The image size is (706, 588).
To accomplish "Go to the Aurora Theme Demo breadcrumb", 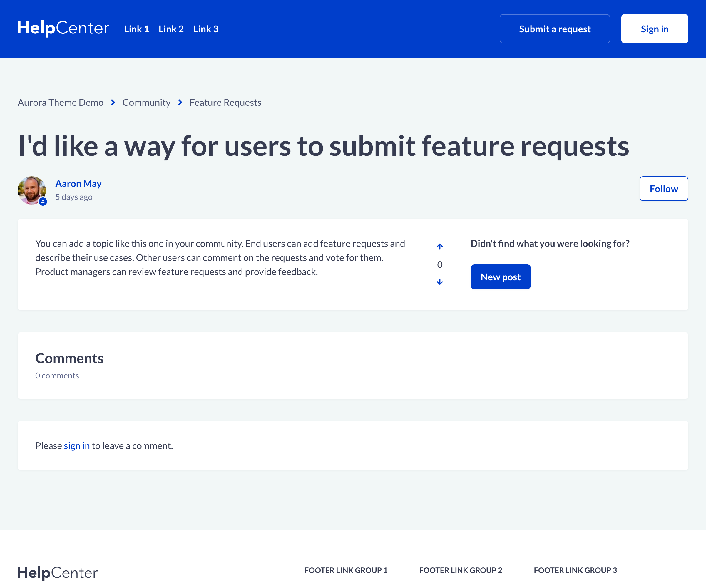I will 61,102.
